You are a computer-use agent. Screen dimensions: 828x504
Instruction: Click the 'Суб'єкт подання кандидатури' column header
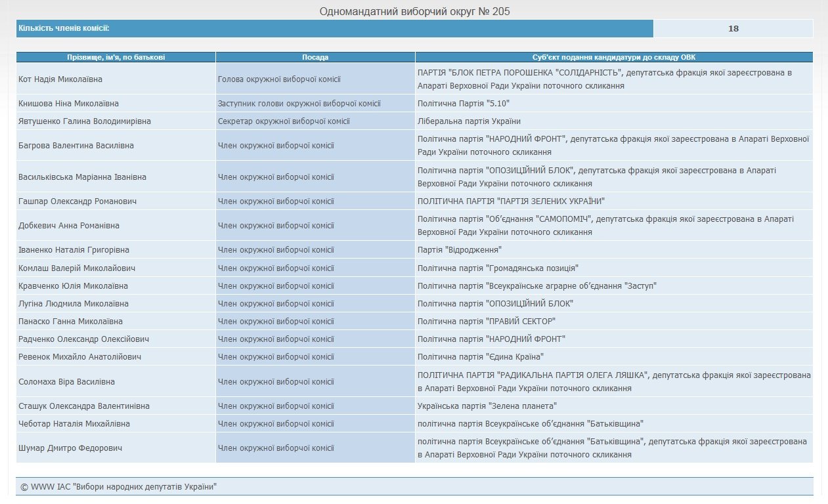coord(614,57)
